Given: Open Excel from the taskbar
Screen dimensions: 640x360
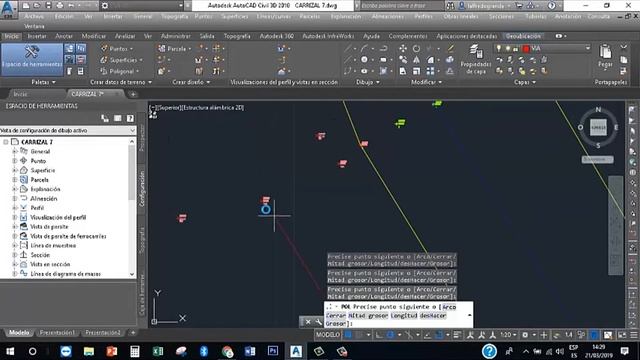Looking at the screenshot, I should (x=158, y=351).
